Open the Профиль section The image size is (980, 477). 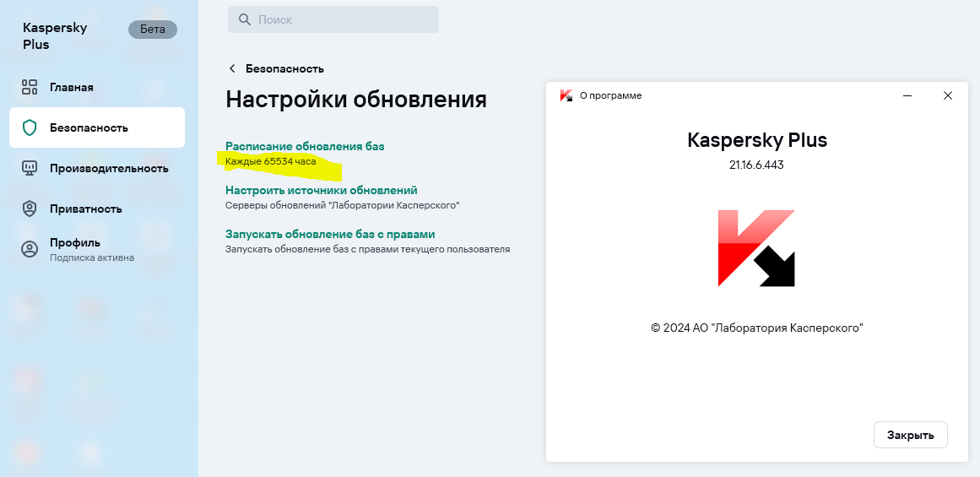click(x=97, y=249)
